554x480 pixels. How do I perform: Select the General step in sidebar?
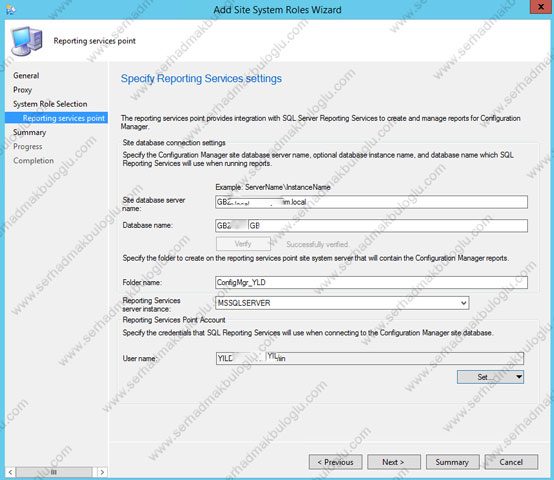pos(26,76)
